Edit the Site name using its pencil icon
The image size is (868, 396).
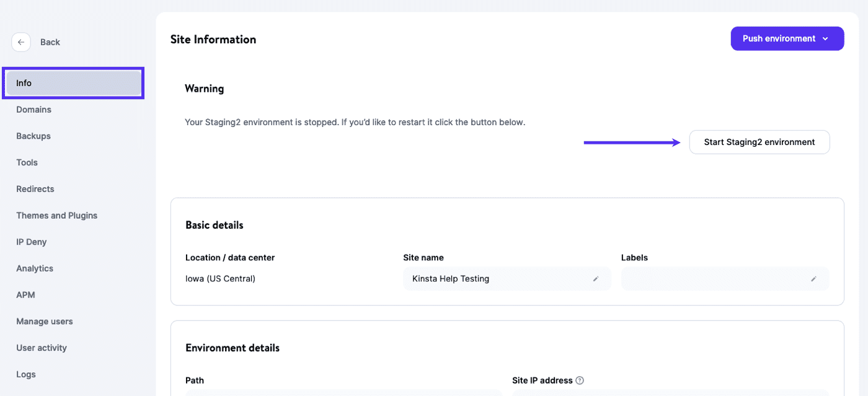coord(596,279)
